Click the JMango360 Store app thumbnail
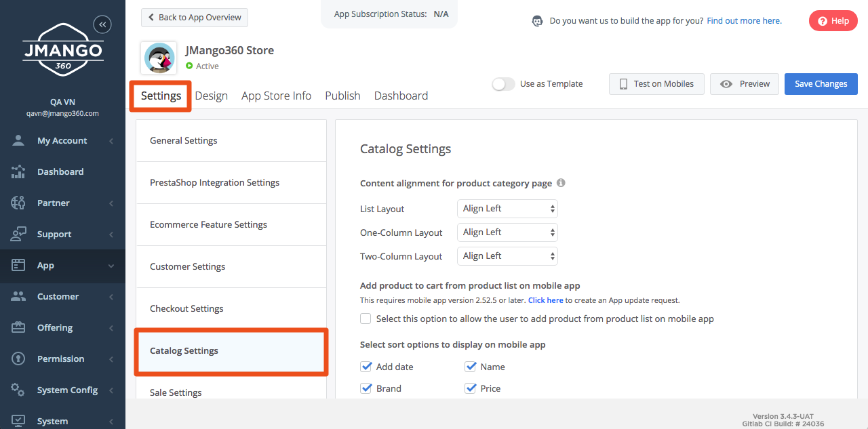The height and width of the screenshot is (429, 868). pos(159,58)
